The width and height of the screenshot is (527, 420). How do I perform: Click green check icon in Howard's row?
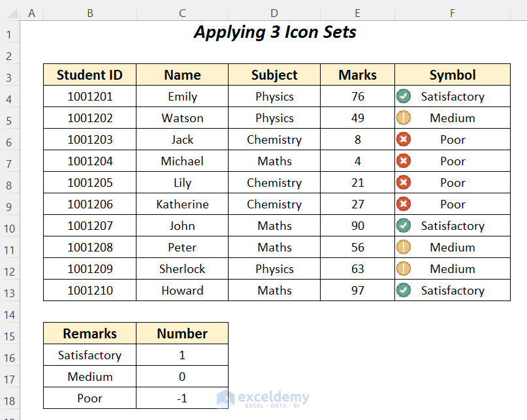[404, 290]
